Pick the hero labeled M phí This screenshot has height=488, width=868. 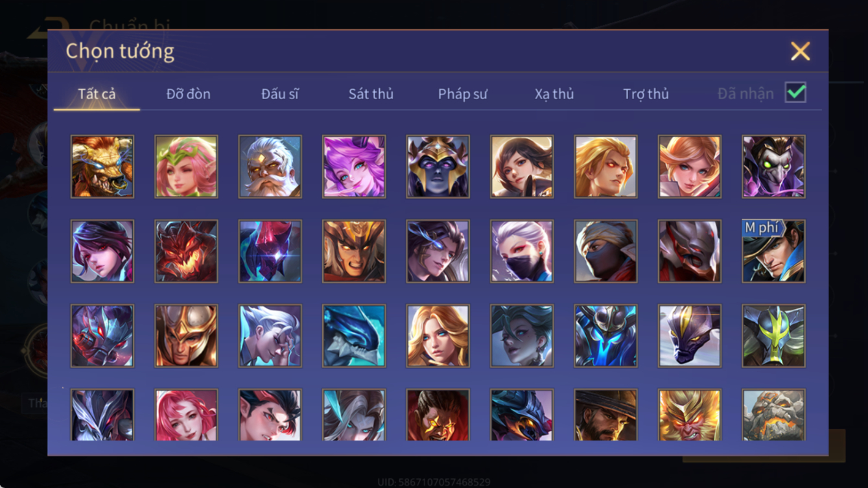[x=773, y=251]
